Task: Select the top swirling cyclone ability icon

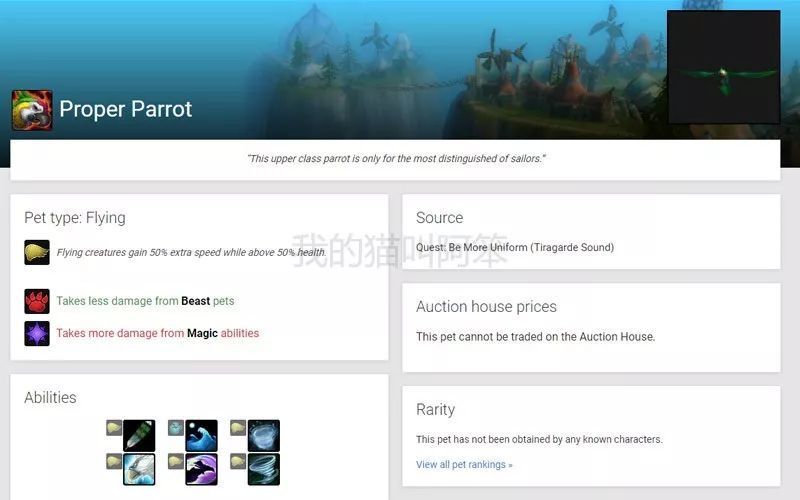Action: pyautogui.click(x=264, y=435)
